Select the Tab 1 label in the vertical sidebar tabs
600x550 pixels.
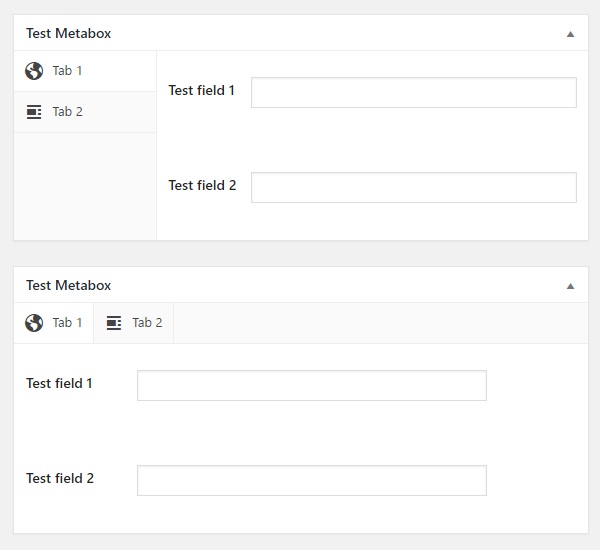(x=67, y=71)
